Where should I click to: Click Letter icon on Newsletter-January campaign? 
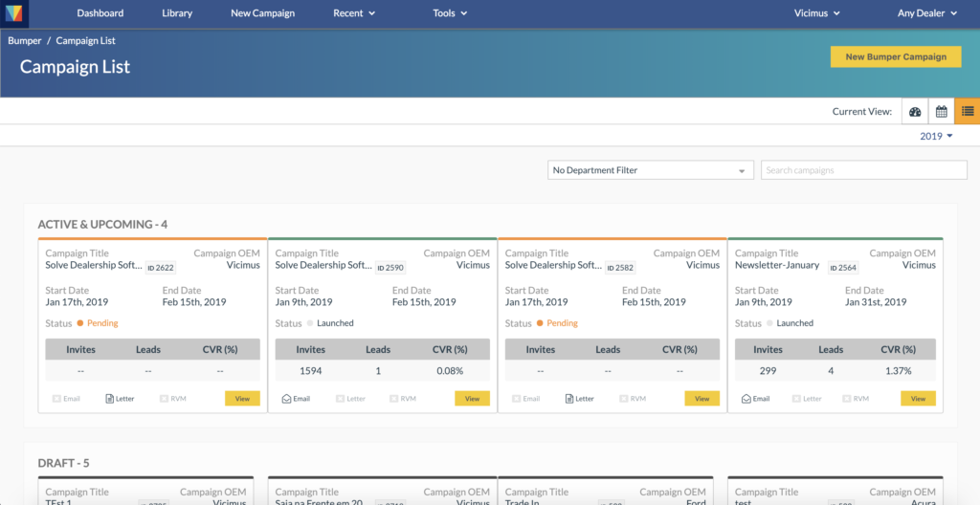(x=796, y=399)
